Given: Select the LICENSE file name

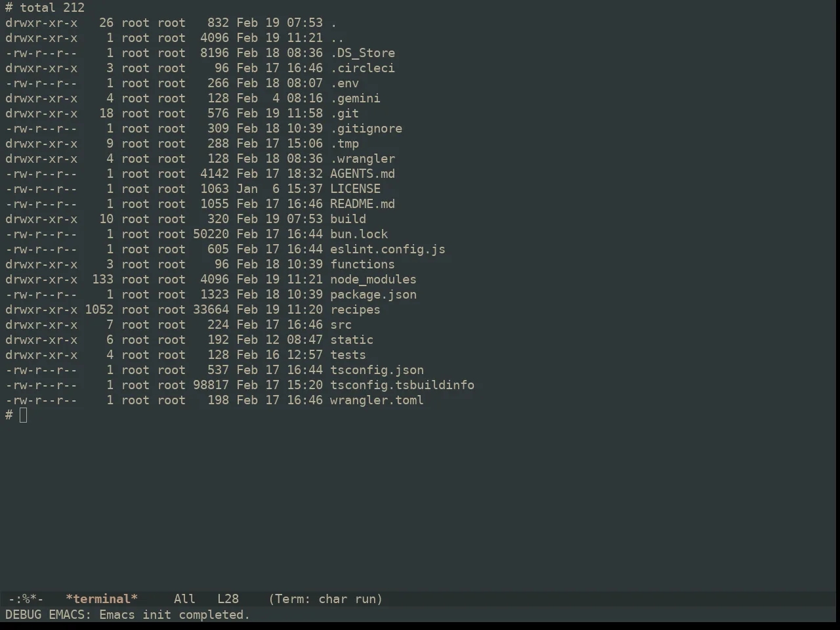Looking at the screenshot, I should [x=355, y=189].
